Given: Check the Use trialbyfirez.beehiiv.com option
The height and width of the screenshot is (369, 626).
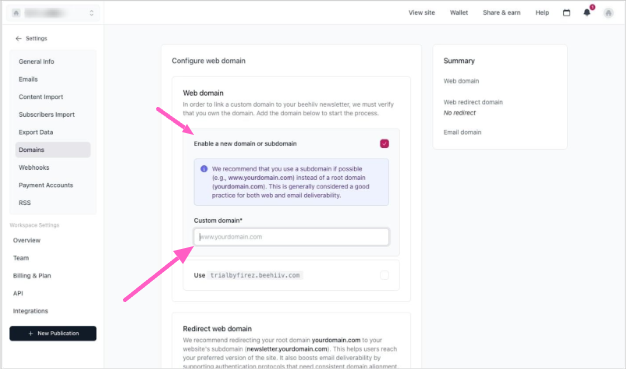Looking at the screenshot, I should pos(384,275).
